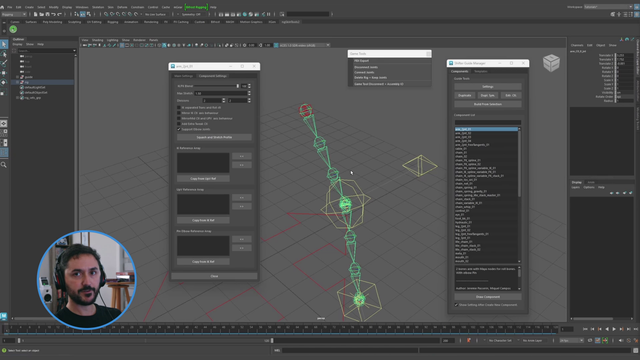Click the Open Scene folder icon
Screen dimensions: 640x360
pyautogui.click(x=41, y=14)
